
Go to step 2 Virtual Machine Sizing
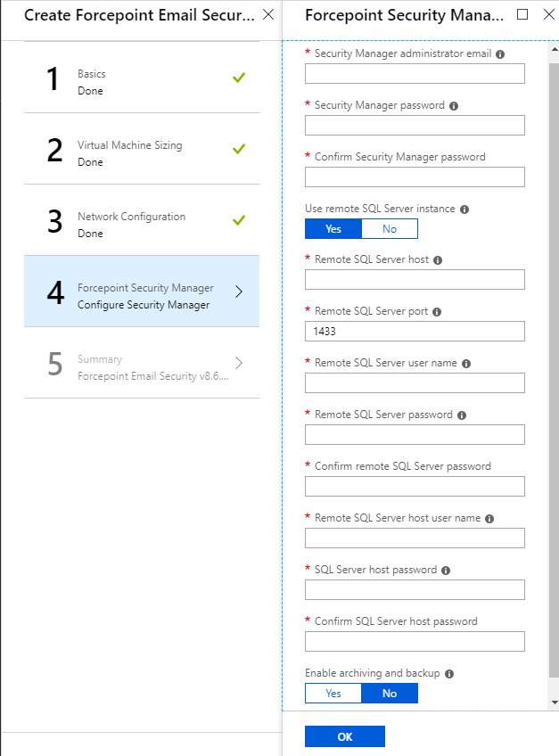coord(142,149)
